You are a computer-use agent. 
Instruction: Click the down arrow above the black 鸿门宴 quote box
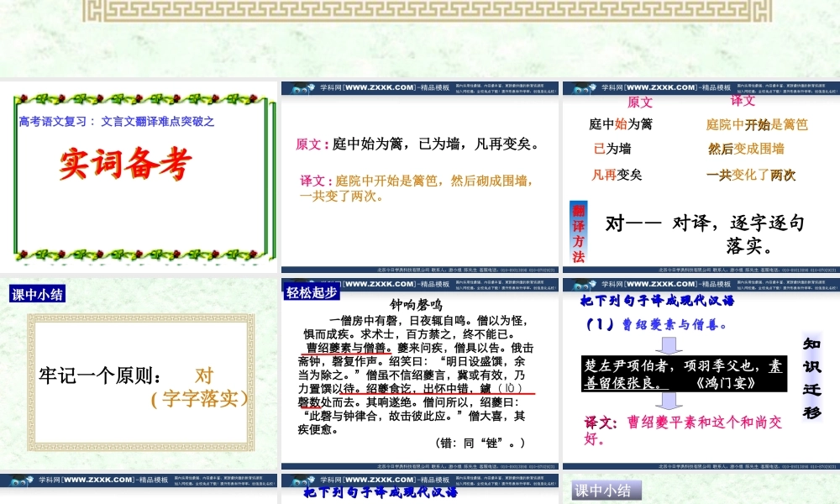tap(669, 345)
